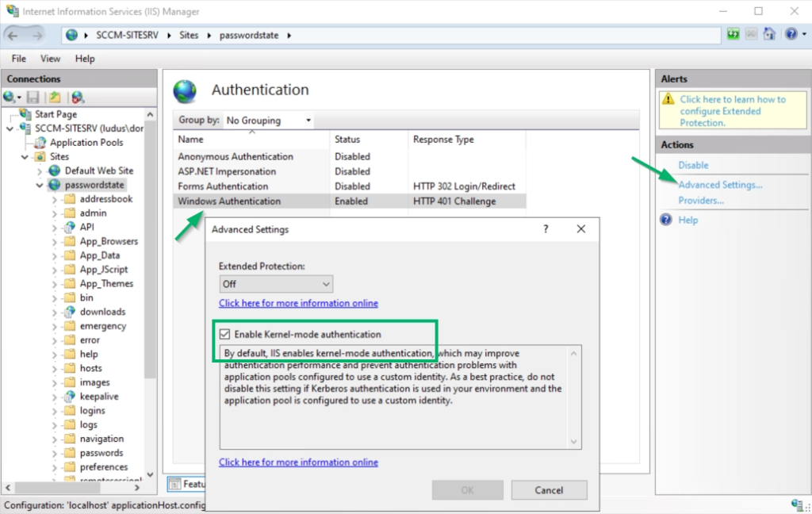This screenshot has height=514, width=812.
Task: Open the Extended Protection dropdown
Action: pyautogui.click(x=276, y=284)
